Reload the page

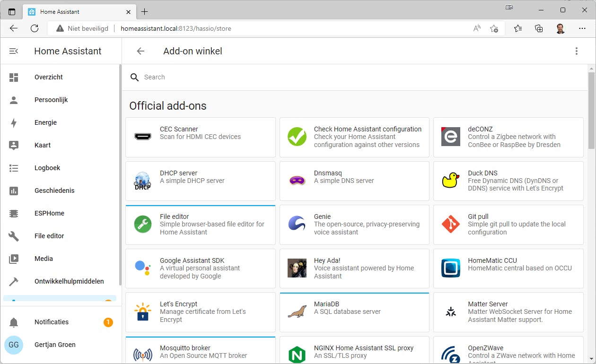35,28
